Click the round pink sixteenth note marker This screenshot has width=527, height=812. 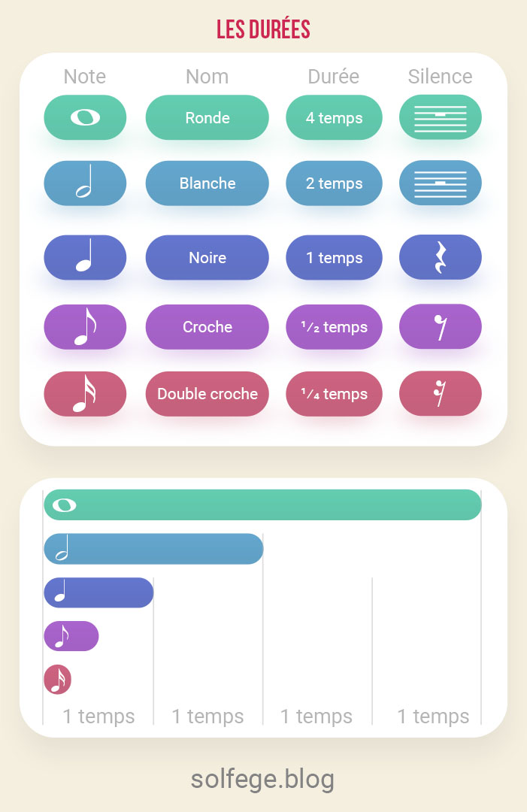57,680
